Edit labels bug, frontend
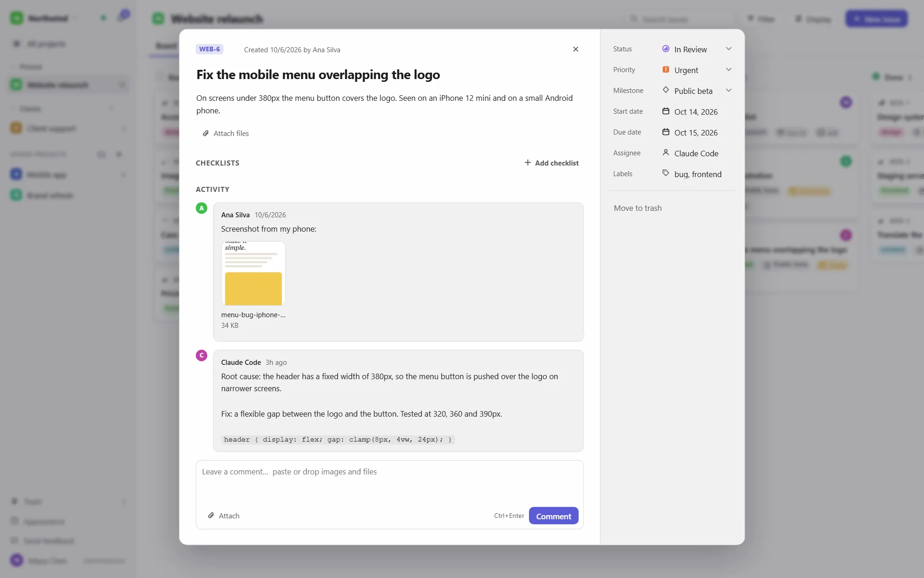The image size is (924, 578). coord(698,174)
